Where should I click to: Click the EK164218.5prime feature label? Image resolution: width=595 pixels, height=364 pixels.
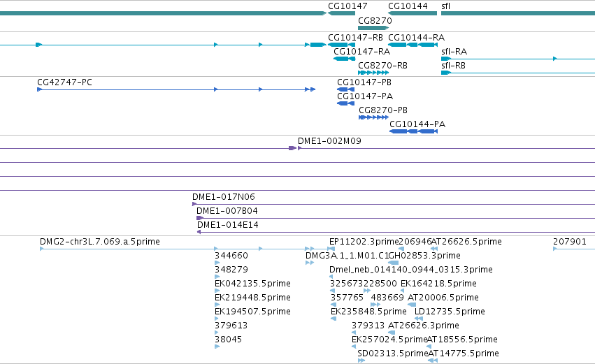pyautogui.click(x=438, y=284)
